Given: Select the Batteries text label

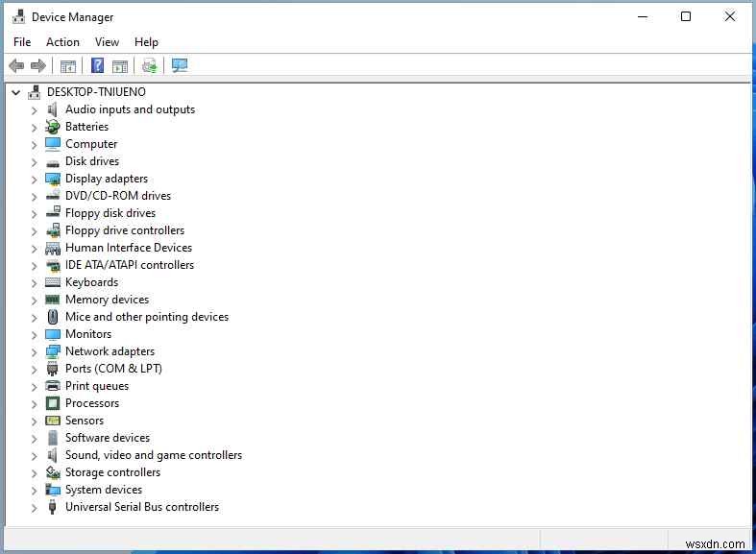Looking at the screenshot, I should coord(86,127).
